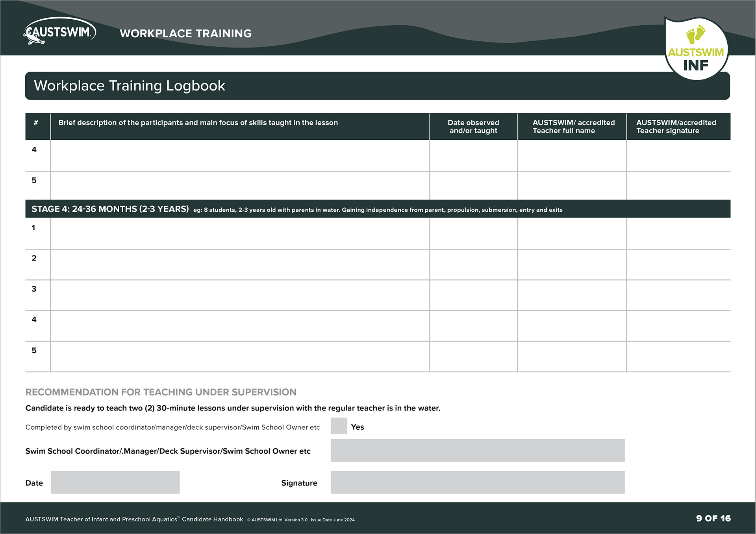Click the Swim School Coordinator name field
The height and width of the screenshot is (534, 756).
(477, 450)
